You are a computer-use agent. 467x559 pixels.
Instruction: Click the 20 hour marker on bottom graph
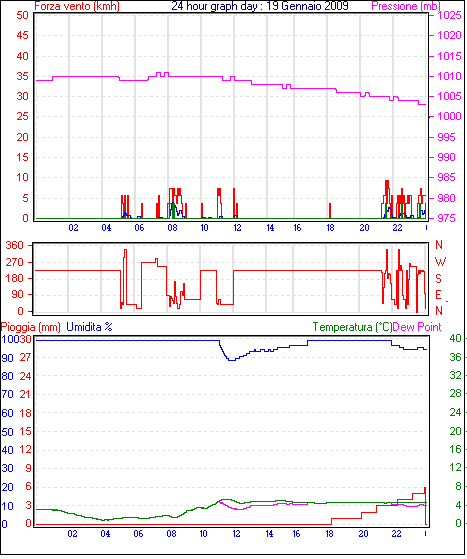click(x=363, y=533)
